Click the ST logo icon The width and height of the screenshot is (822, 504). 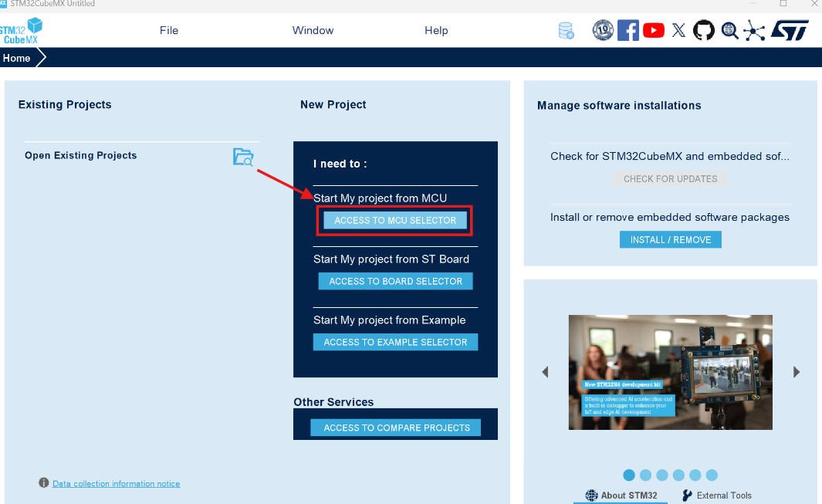pos(790,30)
